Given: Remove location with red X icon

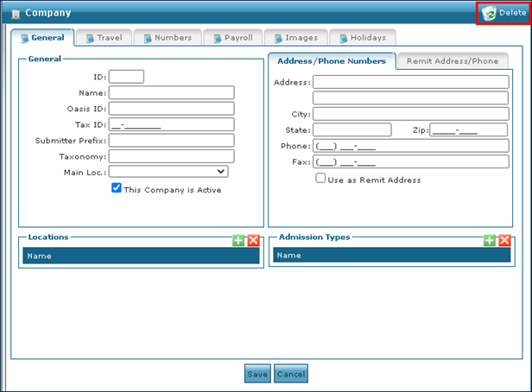Looking at the screenshot, I should coord(253,240).
